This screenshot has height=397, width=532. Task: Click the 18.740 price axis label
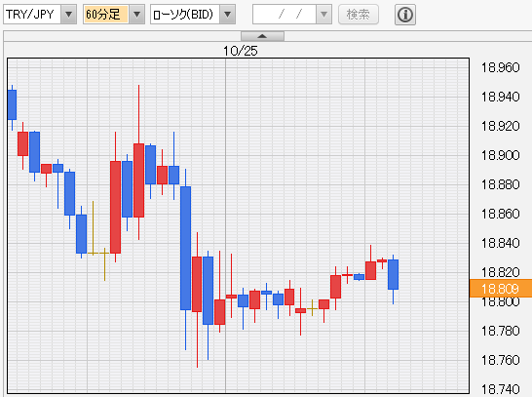coord(500,389)
